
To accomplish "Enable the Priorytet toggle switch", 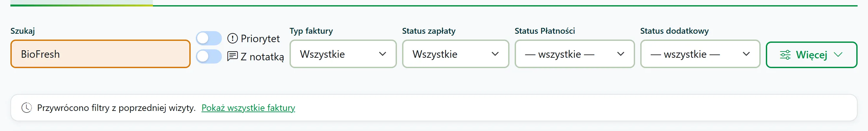I will click(x=209, y=38).
